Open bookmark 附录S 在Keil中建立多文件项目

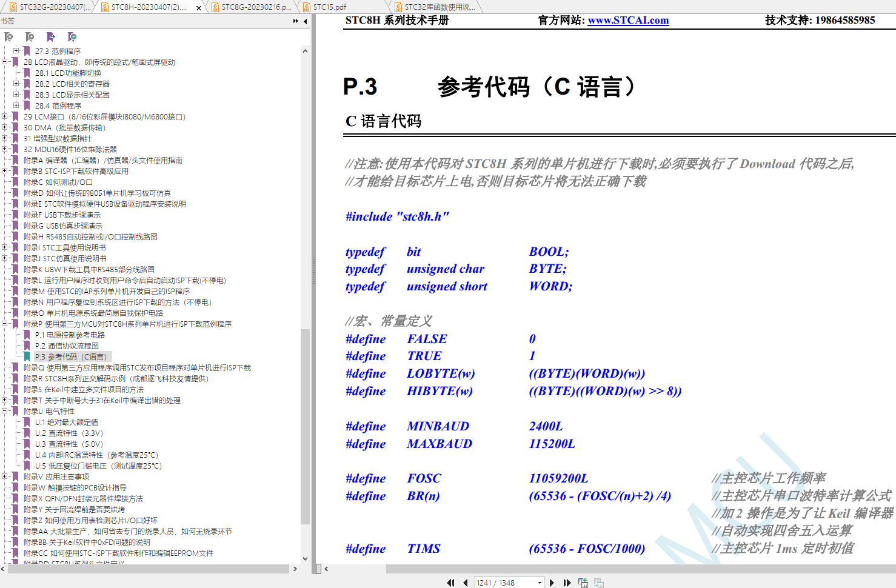[84, 389]
